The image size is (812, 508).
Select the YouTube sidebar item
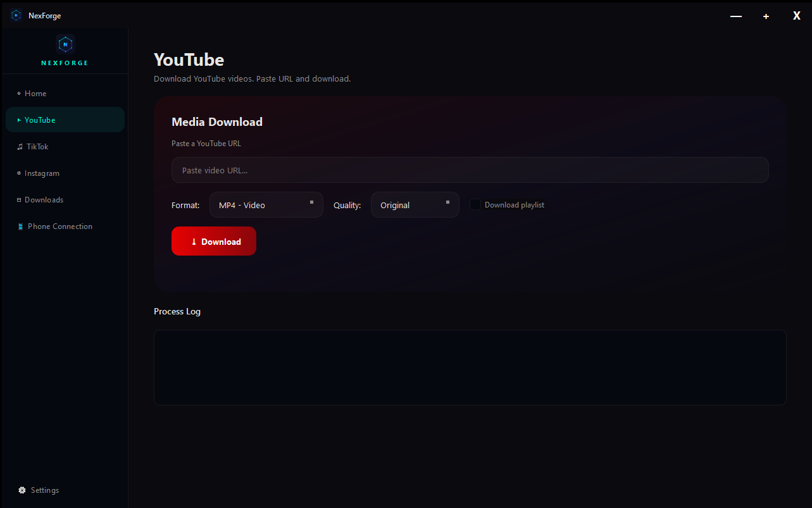(x=65, y=120)
